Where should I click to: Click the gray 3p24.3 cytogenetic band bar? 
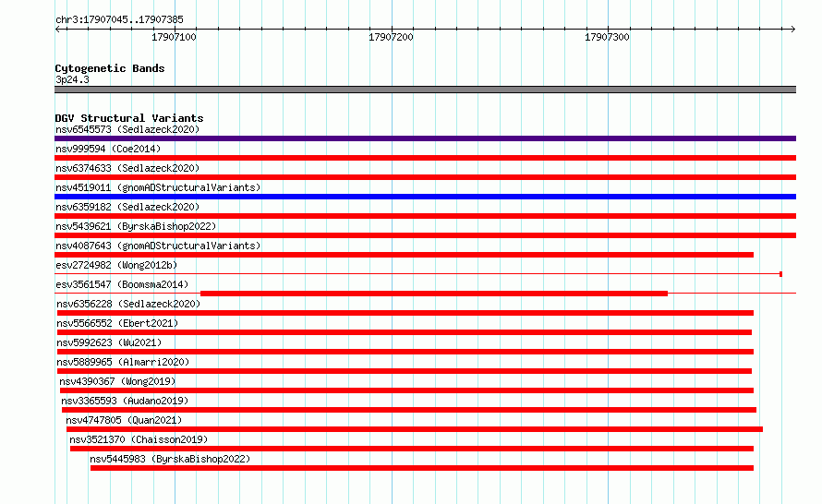[425, 90]
